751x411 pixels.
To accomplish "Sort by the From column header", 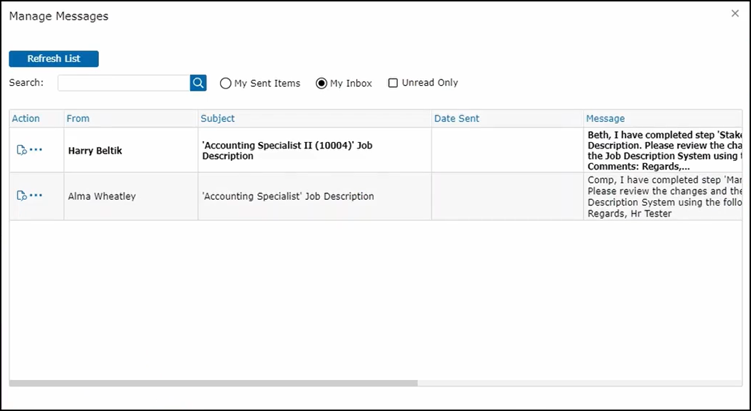I will point(78,119).
